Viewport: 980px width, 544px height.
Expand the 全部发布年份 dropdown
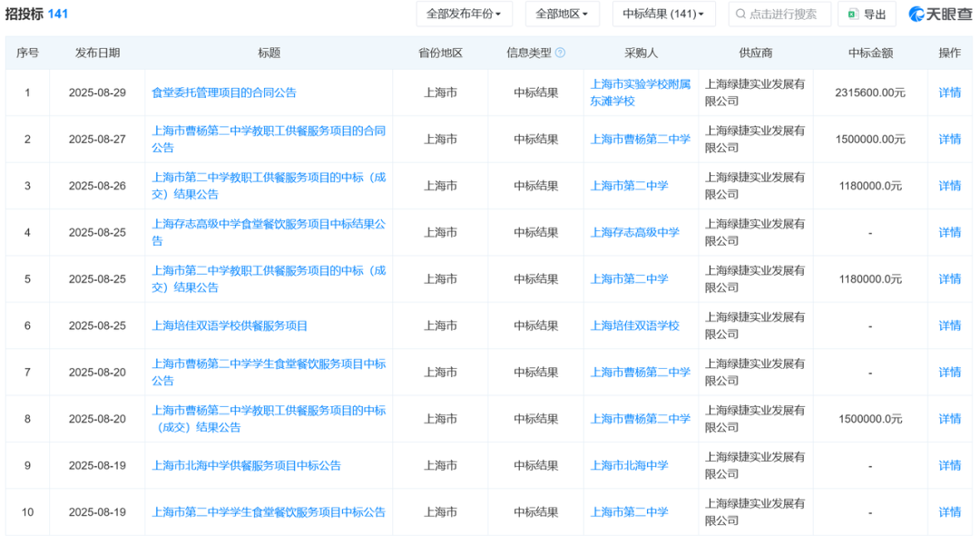tap(464, 15)
